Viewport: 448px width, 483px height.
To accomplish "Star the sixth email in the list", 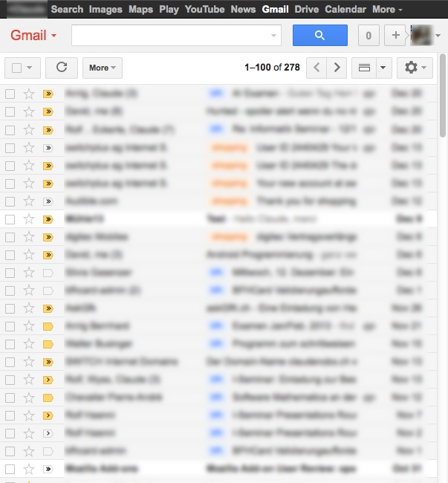I will (29, 184).
